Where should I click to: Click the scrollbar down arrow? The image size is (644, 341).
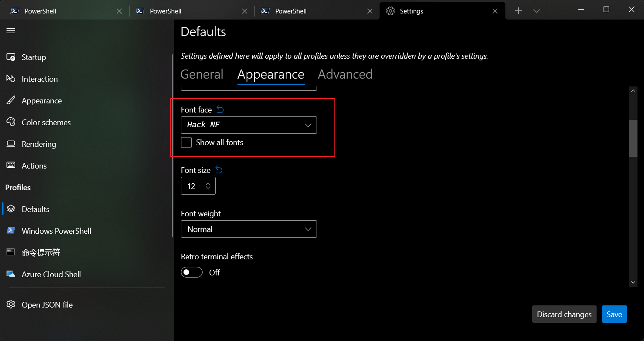click(x=633, y=282)
